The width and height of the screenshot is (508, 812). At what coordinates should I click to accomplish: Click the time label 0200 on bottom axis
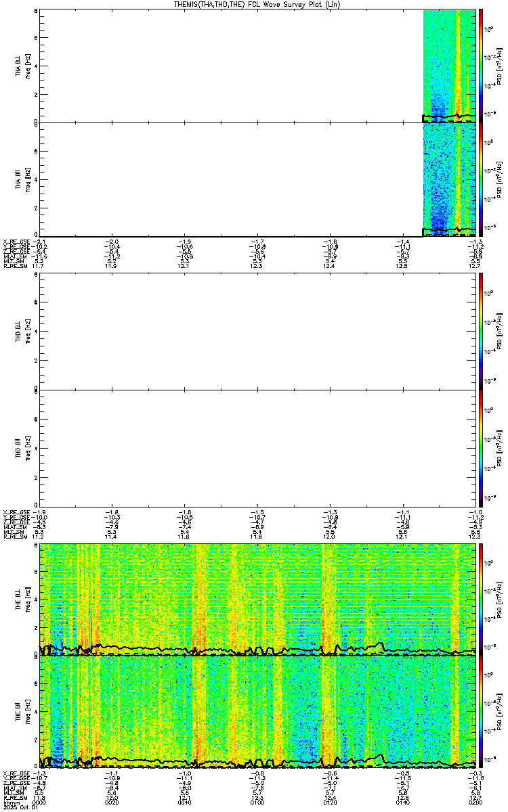pyautogui.click(x=474, y=803)
